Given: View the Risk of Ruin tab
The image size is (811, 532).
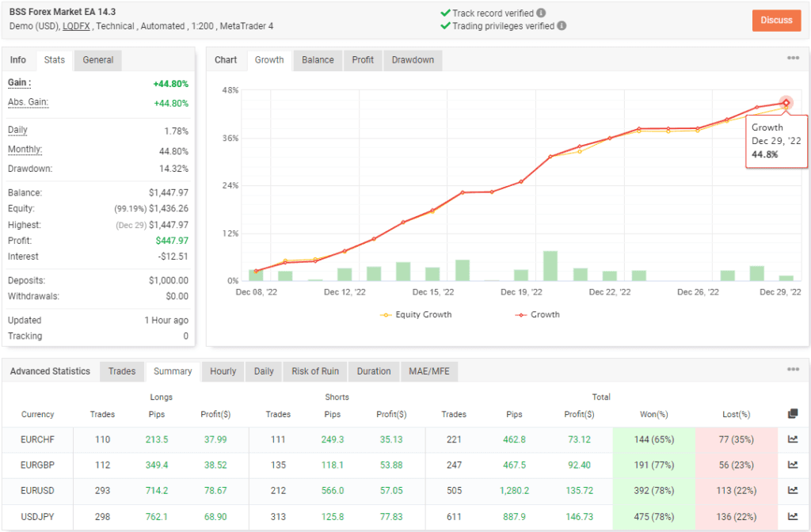Looking at the screenshot, I should click(x=314, y=371).
